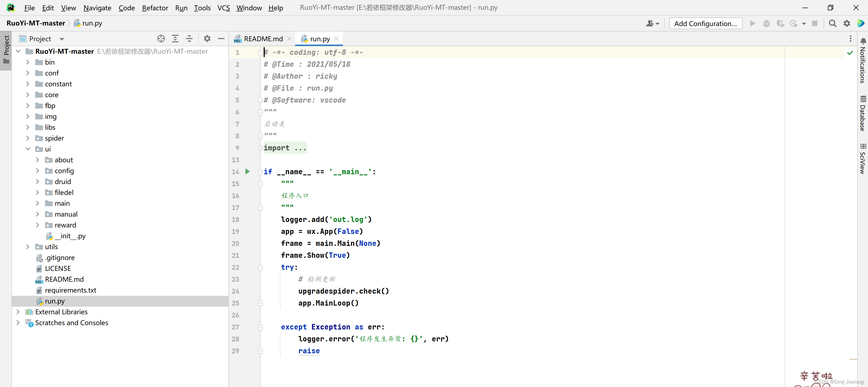Select the reward folder in tree

(65, 225)
